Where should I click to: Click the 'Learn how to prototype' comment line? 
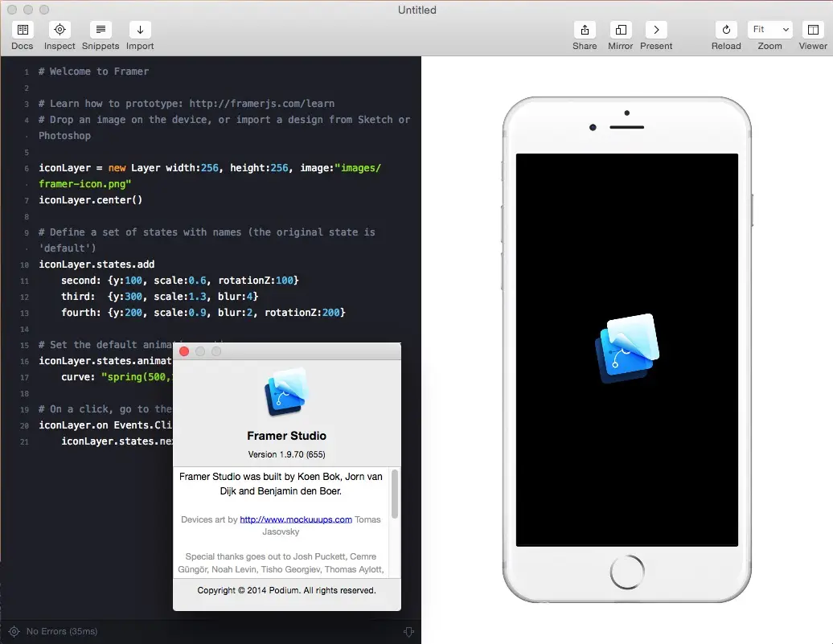click(x=187, y=104)
